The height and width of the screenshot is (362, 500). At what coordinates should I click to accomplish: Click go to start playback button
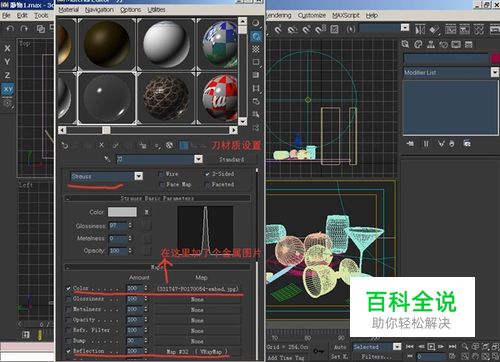point(410,347)
